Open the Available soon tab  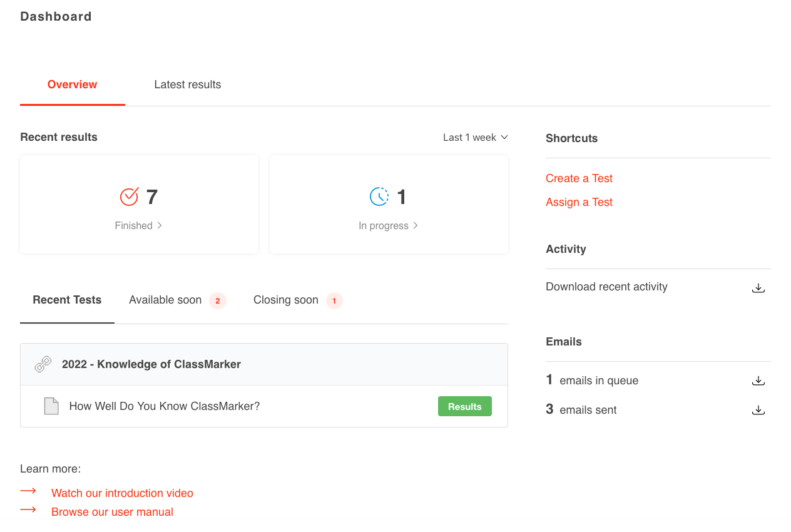165,300
